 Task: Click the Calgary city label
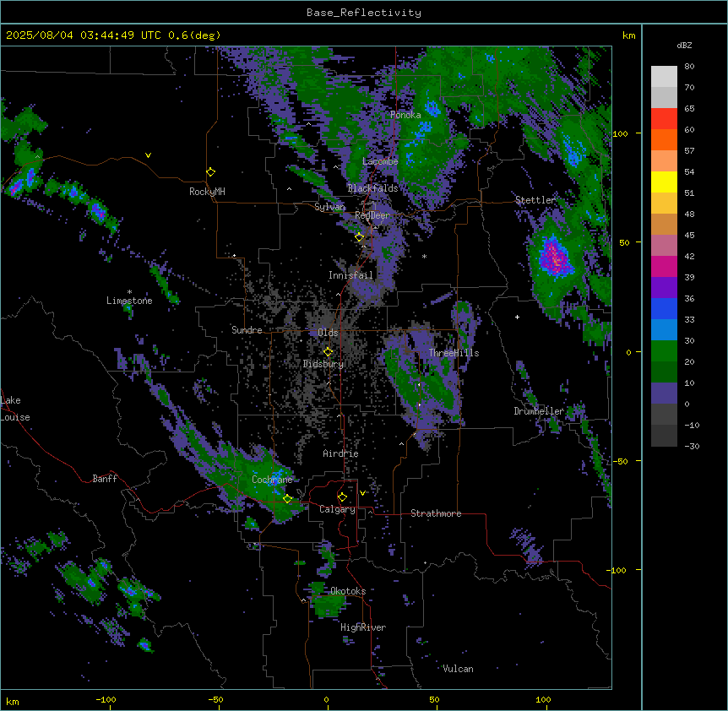coord(338,509)
